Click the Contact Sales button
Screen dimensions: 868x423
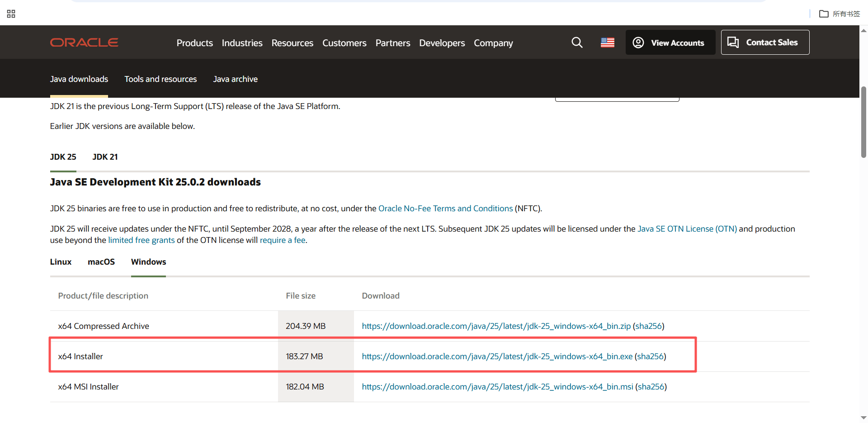pyautogui.click(x=765, y=43)
